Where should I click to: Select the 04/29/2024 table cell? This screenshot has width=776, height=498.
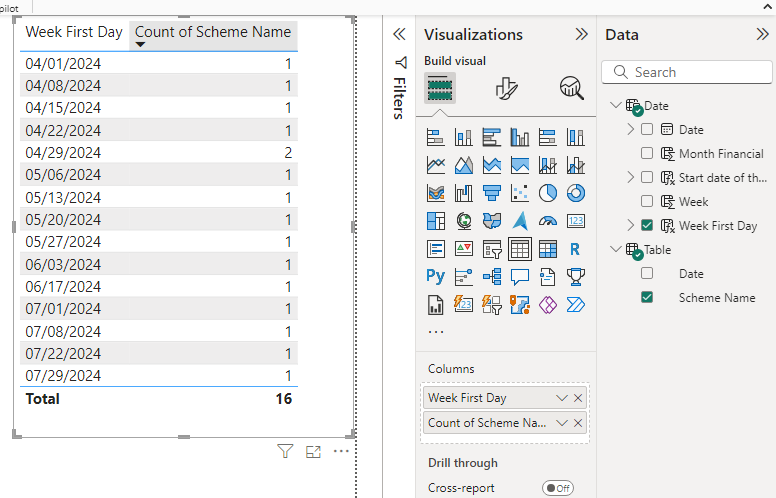pyautogui.click(x=63, y=152)
